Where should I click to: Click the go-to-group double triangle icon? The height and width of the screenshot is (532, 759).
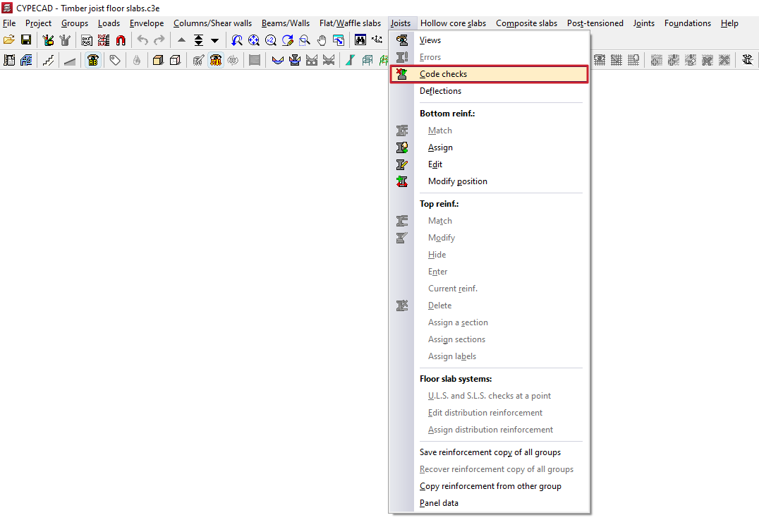[x=198, y=40]
